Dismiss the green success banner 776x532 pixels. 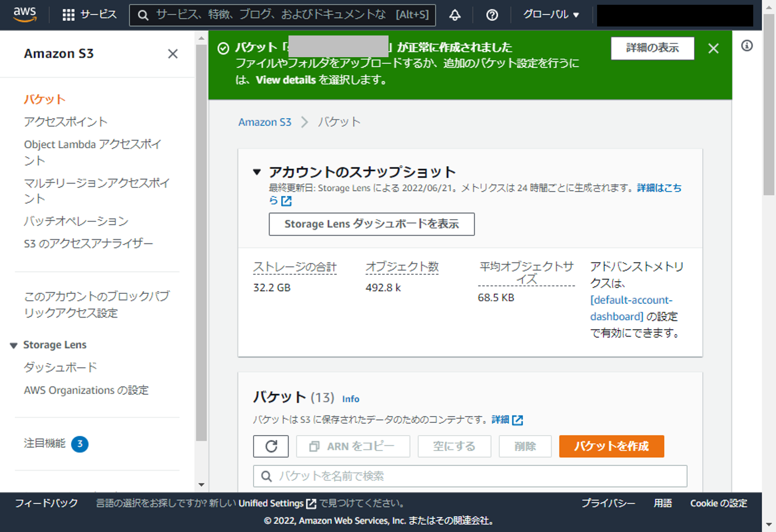point(713,49)
